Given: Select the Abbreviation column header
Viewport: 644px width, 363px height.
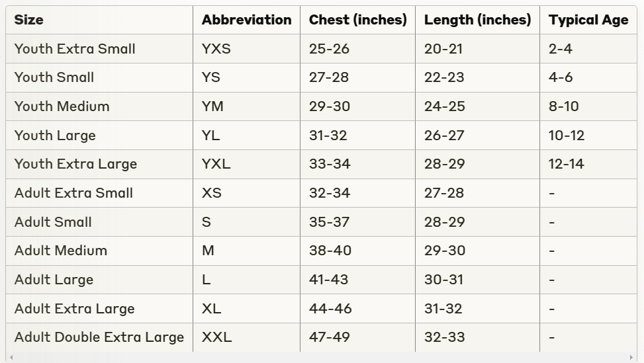Looking at the screenshot, I should point(246,20).
